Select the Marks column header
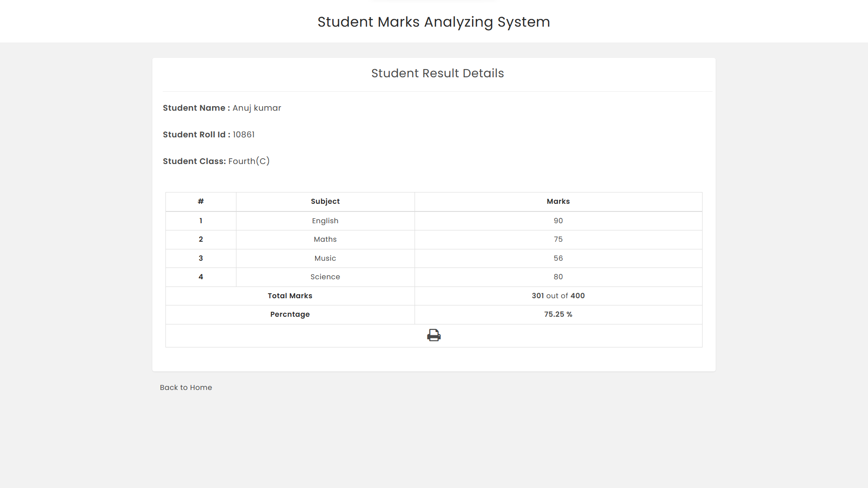This screenshot has width=868, height=488. coord(558,202)
